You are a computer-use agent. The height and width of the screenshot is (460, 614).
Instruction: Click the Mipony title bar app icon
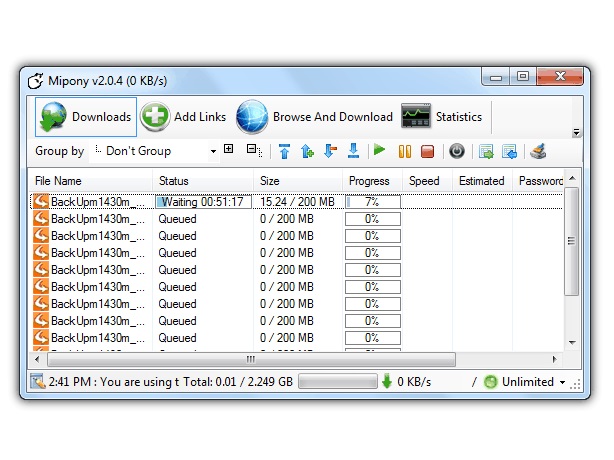pyautogui.click(x=36, y=81)
